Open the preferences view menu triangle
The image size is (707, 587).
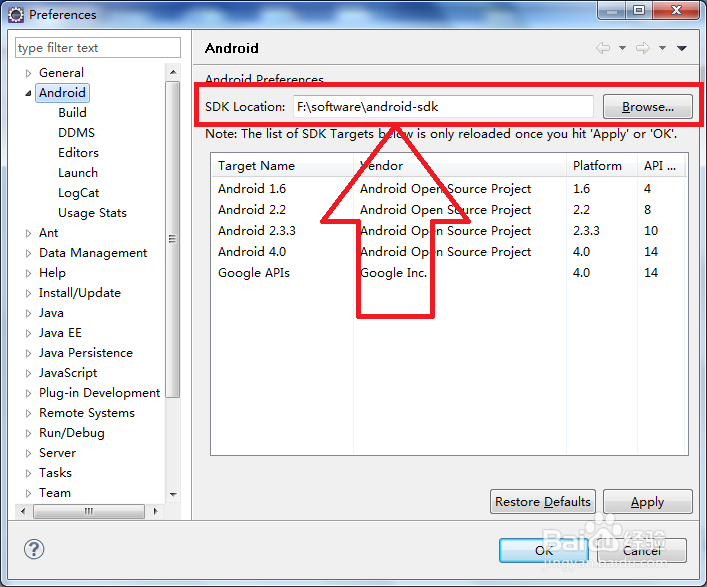pos(682,48)
